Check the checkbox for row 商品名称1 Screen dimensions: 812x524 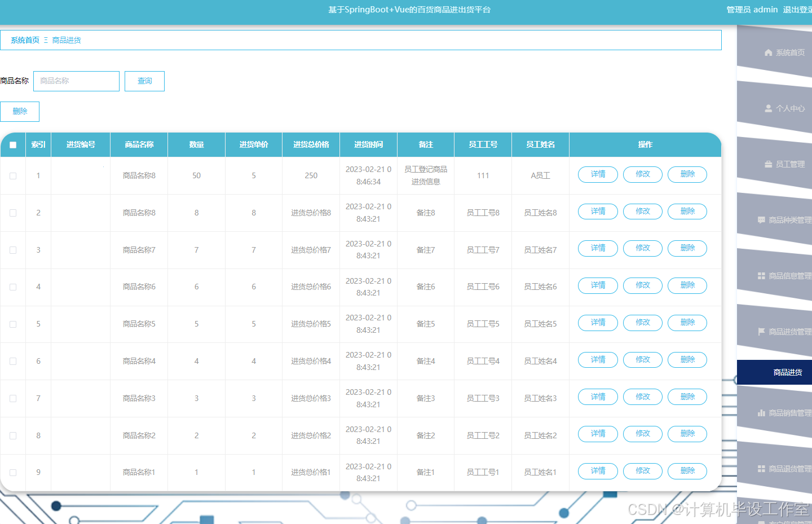pos(13,473)
